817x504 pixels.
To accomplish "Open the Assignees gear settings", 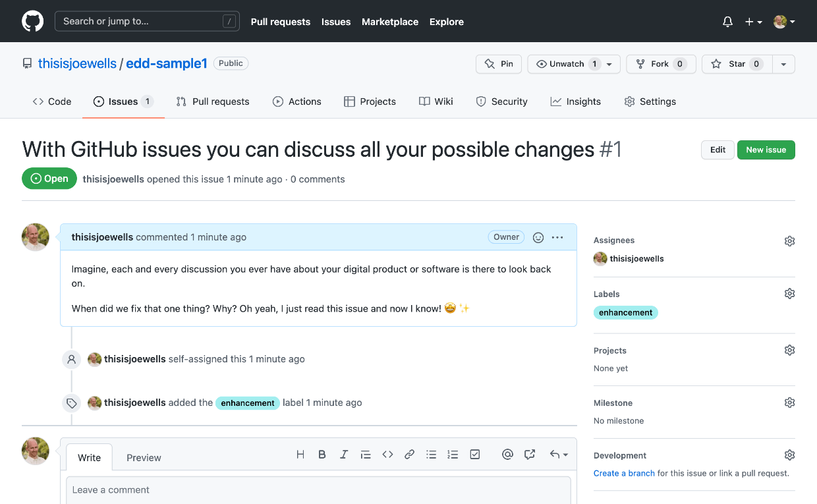I will pos(789,241).
